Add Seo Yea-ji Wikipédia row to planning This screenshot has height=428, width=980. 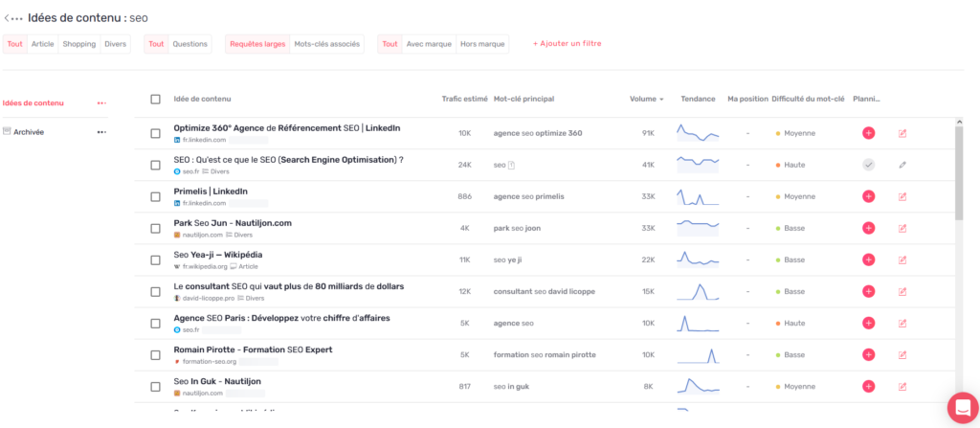pos(868,259)
